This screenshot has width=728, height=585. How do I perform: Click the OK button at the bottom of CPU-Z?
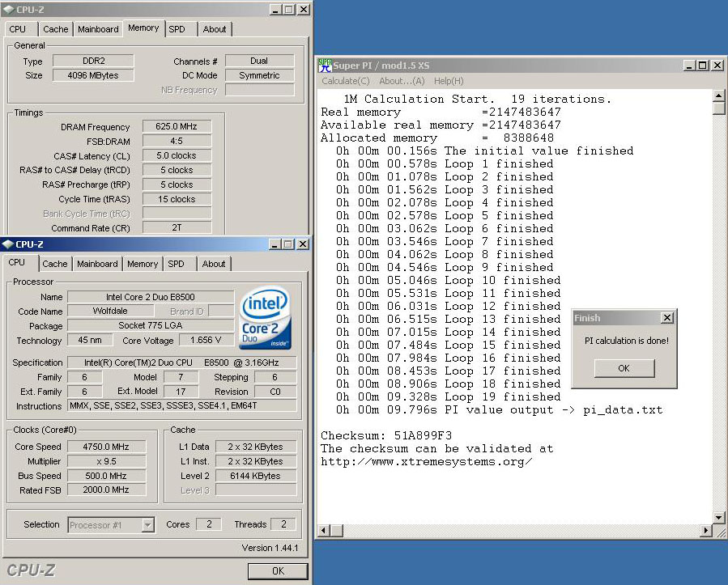click(278, 571)
